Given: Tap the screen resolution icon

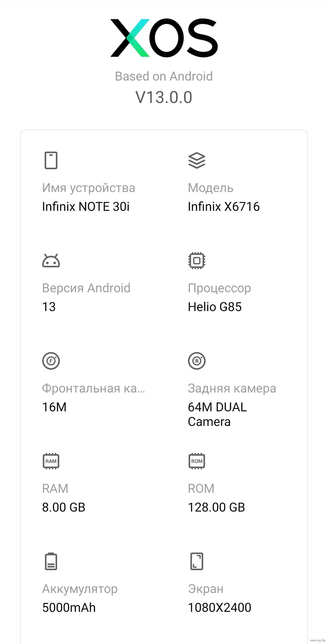Looking at the screenshot, I should click(x=196, y=561).
